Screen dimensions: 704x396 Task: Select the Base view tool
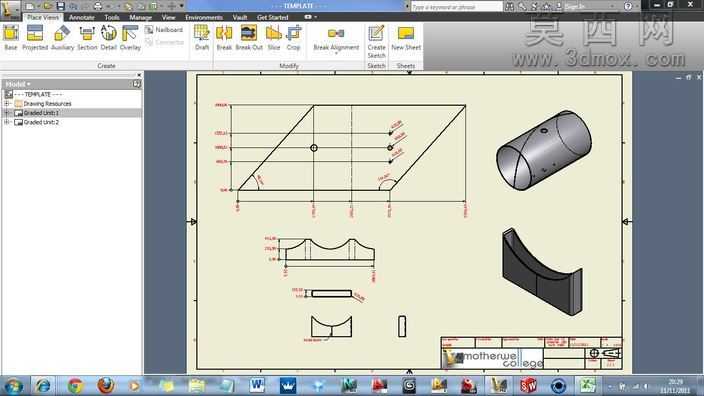tap(11, 38)
